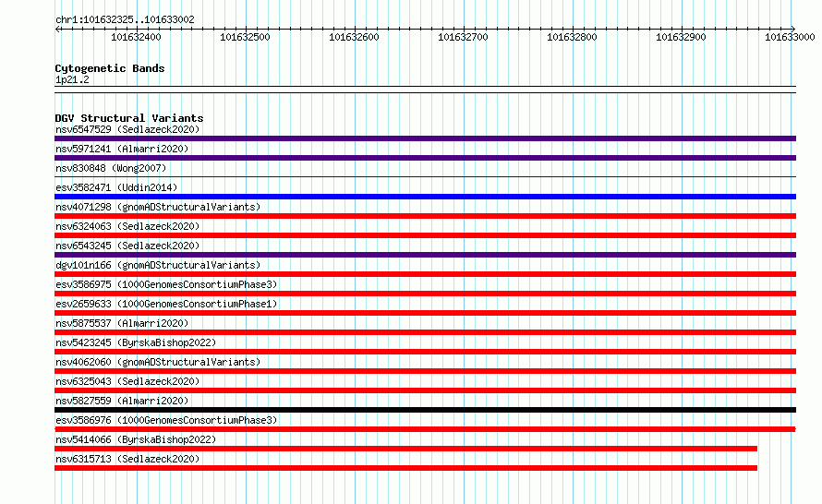Click the red bar under nsv5875537
Viewport: 822px width, 504px height.
coord(425,332)
